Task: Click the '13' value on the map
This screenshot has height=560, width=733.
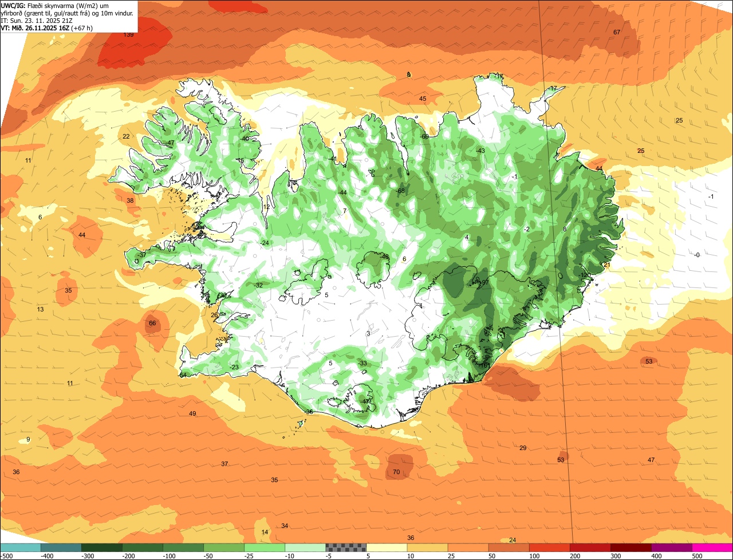Action: click(40, 310)
